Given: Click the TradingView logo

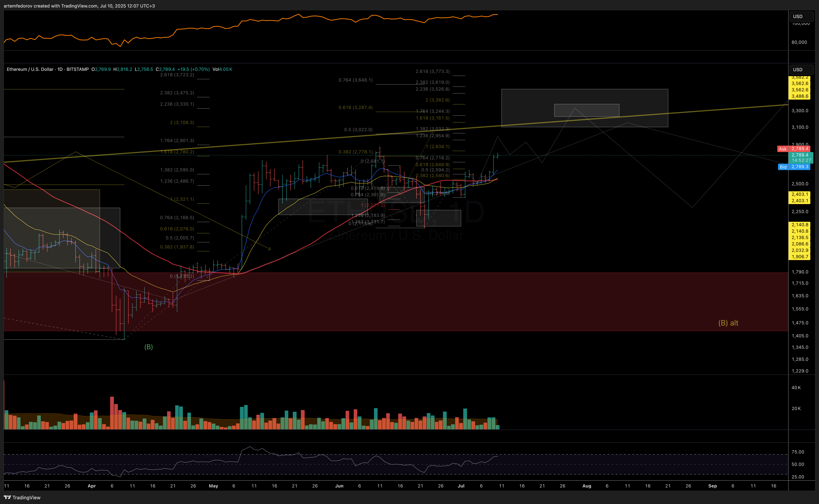Looking at the screenshot, I should [22, 497].
